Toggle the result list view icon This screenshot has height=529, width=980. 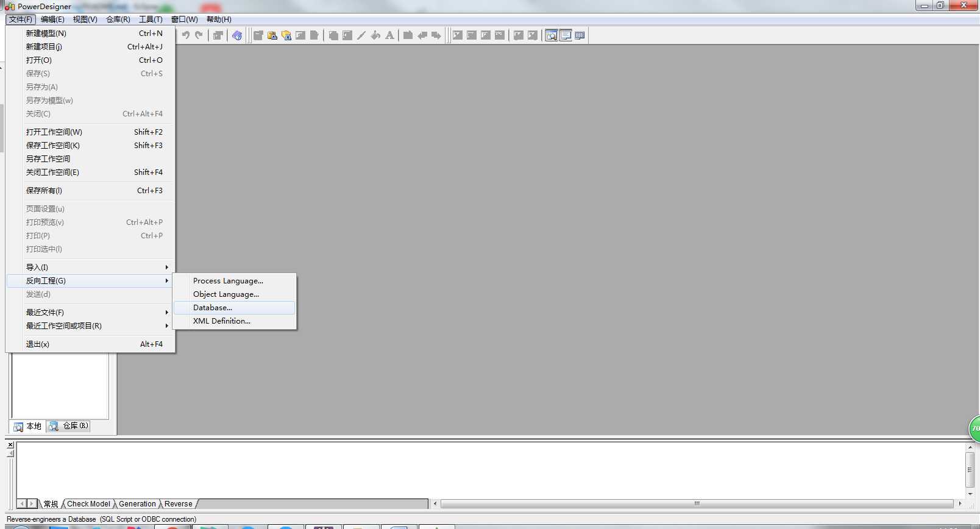pyautogui.click(x=580, y=35)
